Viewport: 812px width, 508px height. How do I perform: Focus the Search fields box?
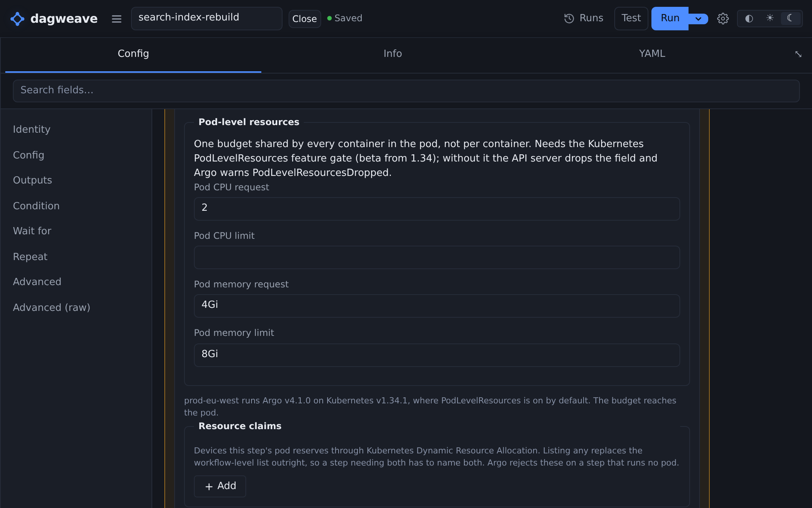click(406, 91)
